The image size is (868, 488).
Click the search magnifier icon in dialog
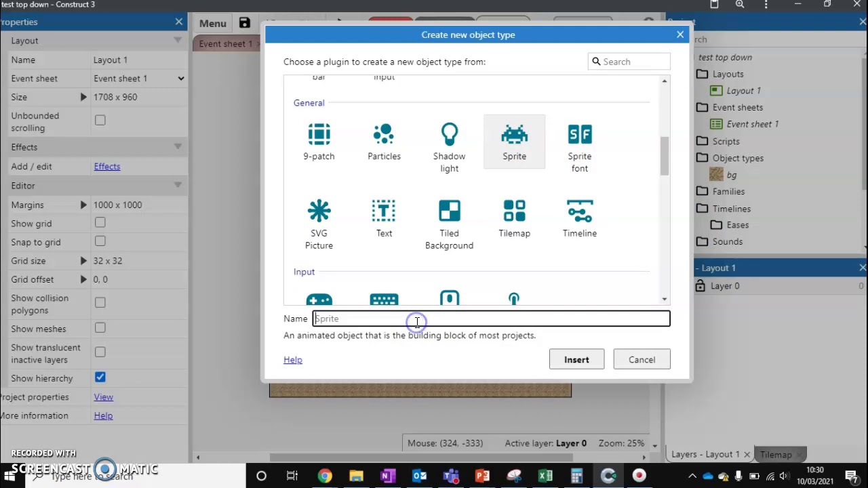tap(596, 62)
